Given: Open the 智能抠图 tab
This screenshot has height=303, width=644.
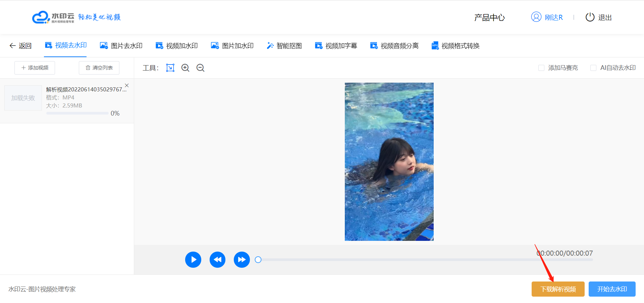Looking at the screenshot, I should click(284, 46).
